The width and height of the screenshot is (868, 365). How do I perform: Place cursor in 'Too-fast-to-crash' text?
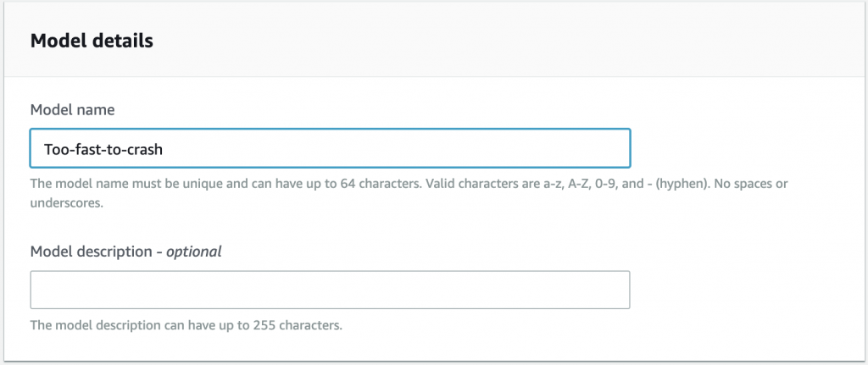click(x=103, y=149)
